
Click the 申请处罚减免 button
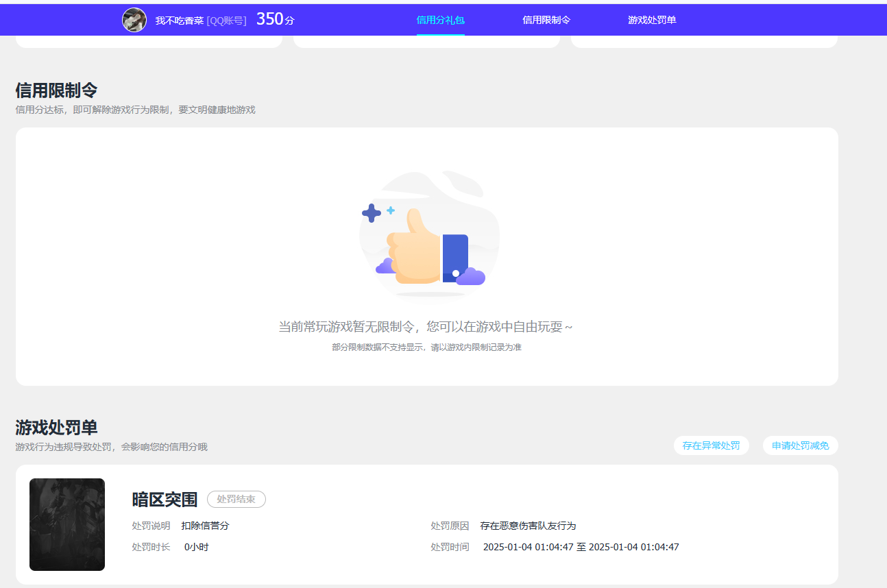point(801,445)
